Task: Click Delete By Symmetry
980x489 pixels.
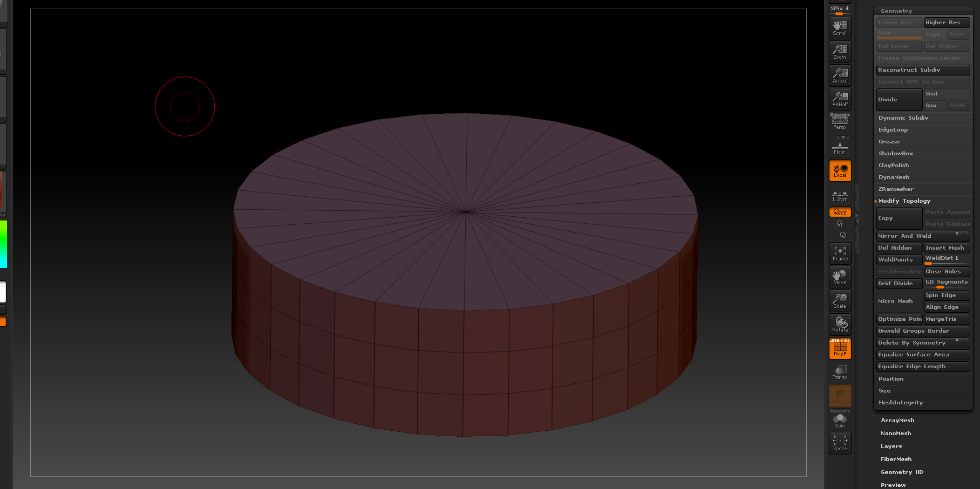Action: tap(923, 343)
